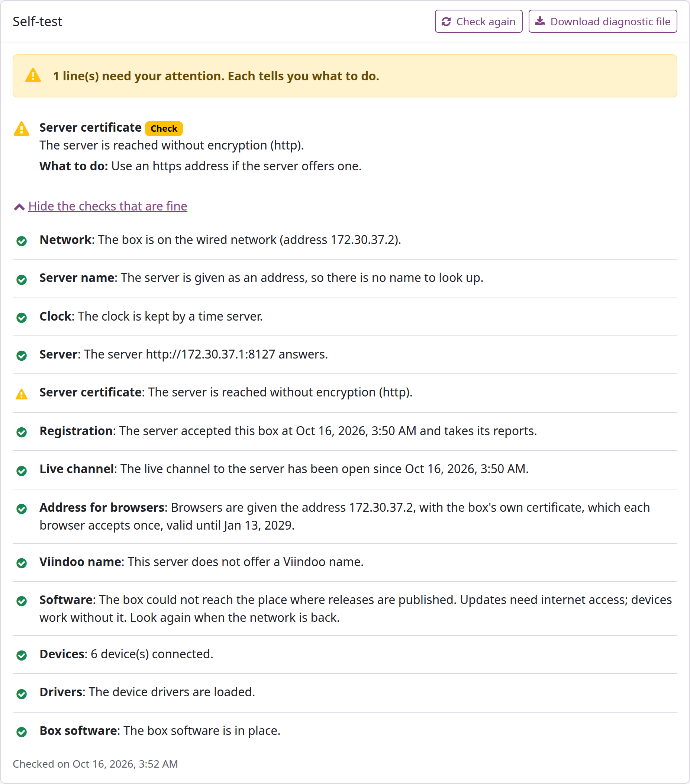The height and width of the screenshot is (784, 690).
Task: Click the Checked on timestamp text
Action: click(x=96, y=764)
